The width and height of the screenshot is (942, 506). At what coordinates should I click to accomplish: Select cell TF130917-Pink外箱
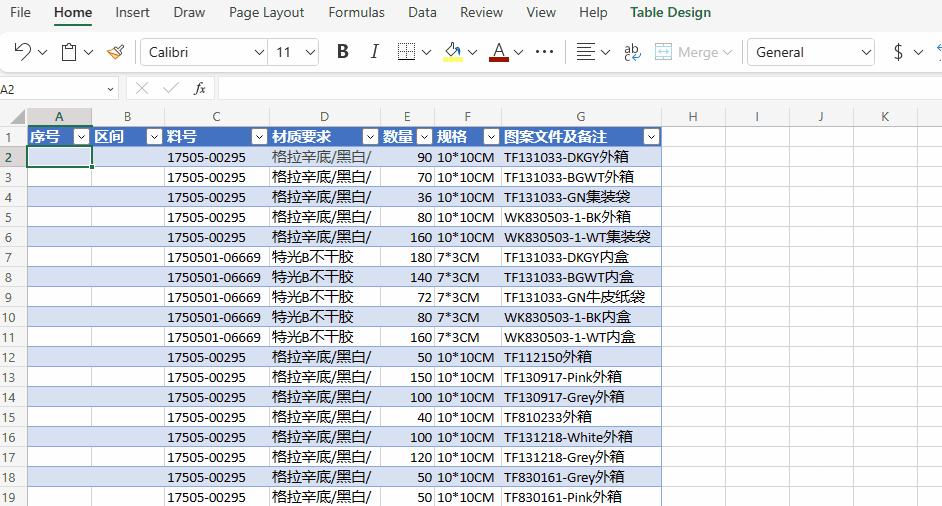point(581,377)
